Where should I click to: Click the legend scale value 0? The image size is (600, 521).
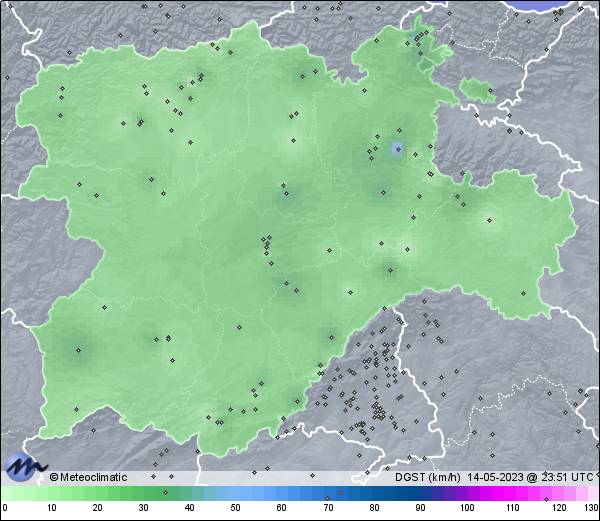[5, 508]
